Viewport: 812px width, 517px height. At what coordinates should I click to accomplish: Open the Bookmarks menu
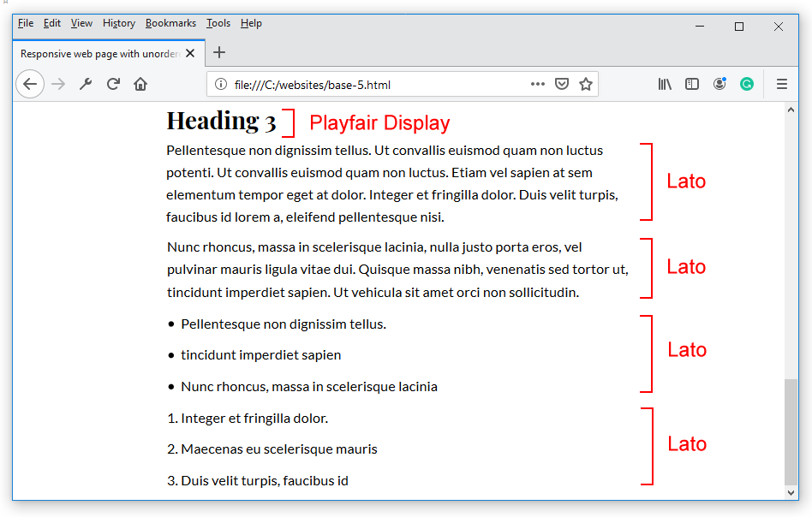[x=170, y=23]
